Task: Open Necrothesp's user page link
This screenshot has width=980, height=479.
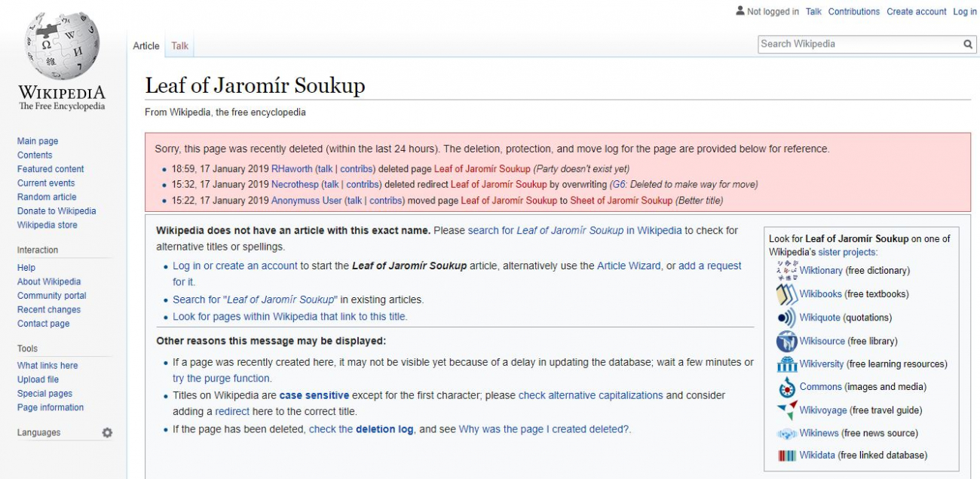Action: pyautogui.click(x=295, y=184)
